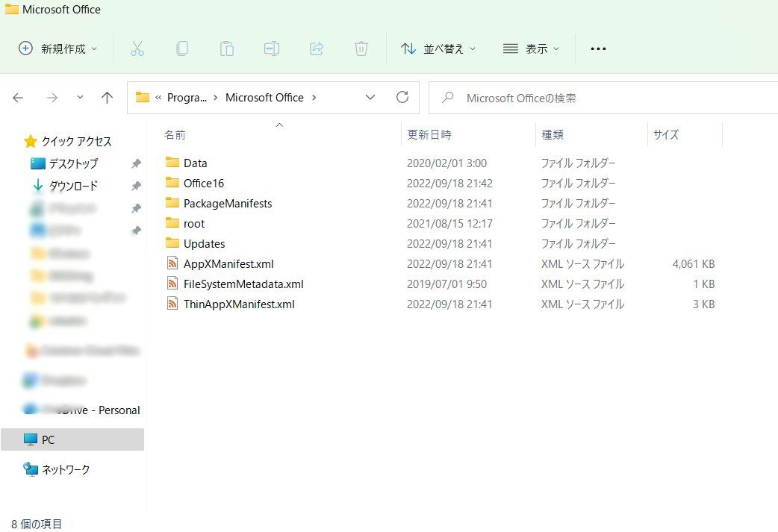Image resolution: width=778 pixels, height=532 pixels.
Task: Click the root folder icon
Action: [x=172, y=223]
